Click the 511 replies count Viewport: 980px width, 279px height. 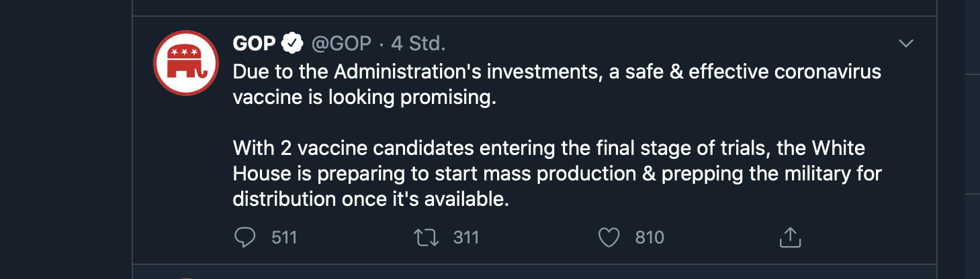[x=284, y=237]
